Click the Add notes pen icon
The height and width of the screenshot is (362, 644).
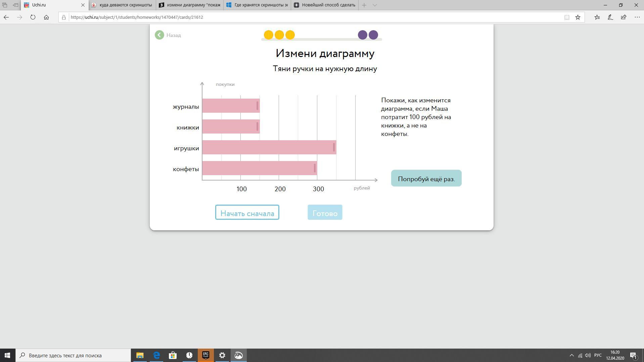coord(610,17)
